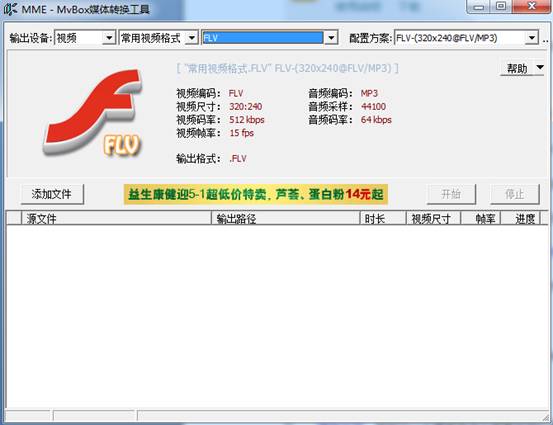
Task: Click the 开始 start button
Action: point(451,194)
